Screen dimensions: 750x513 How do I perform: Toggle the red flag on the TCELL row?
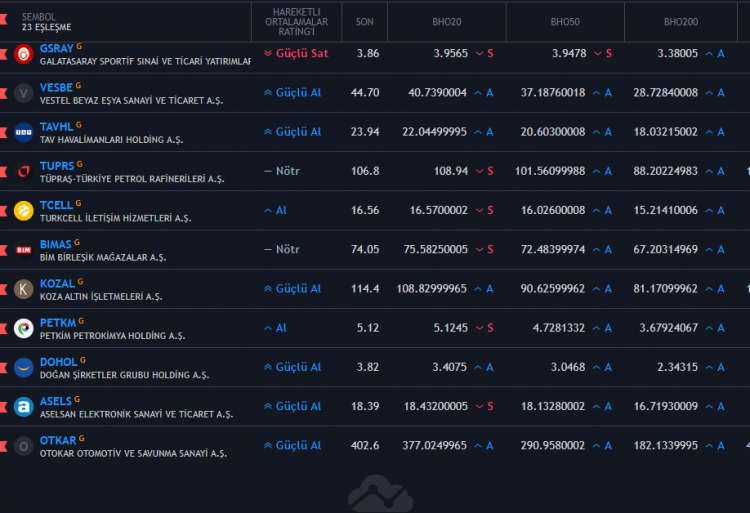click(3, 210)
